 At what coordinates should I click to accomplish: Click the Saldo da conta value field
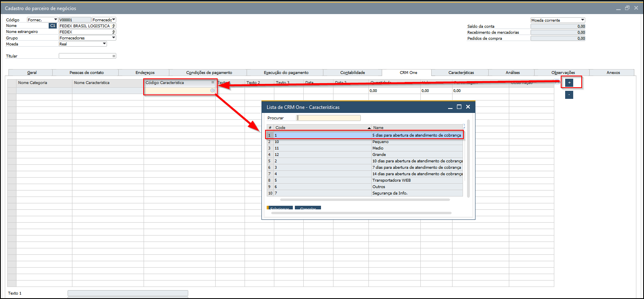click(558, 26)
